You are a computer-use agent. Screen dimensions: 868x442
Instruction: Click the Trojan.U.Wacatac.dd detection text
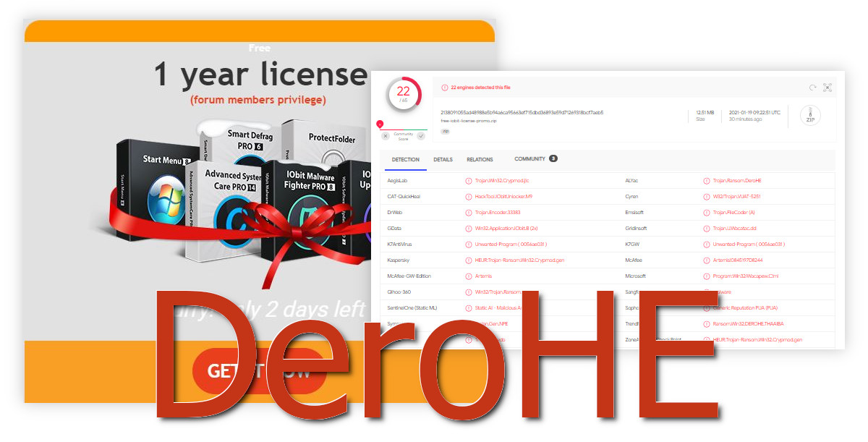pyautogui.click(x=734, y=228)
